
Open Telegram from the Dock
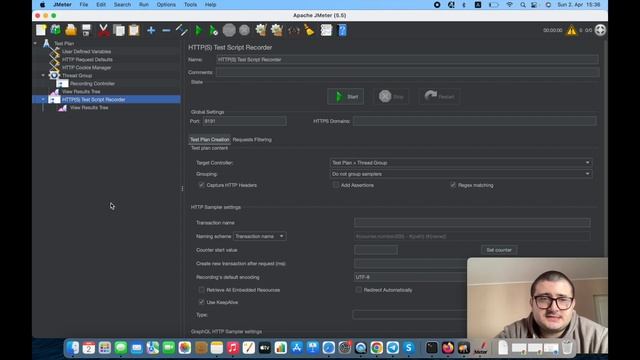pos(392,348)
